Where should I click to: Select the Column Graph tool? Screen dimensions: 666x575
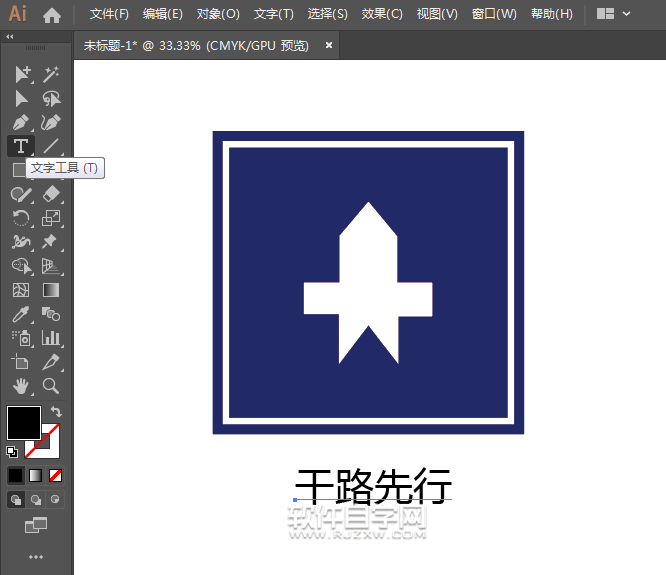point(51,338)
